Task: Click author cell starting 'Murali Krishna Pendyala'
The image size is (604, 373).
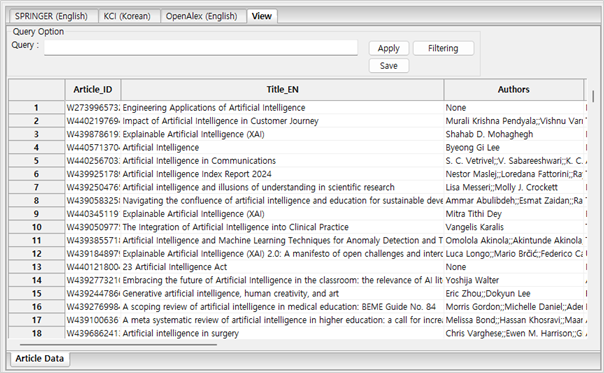Action: pos(514,121)
